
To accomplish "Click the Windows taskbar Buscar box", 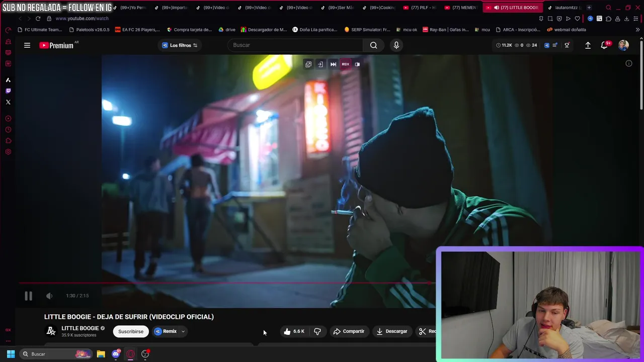I will [56, 354].
